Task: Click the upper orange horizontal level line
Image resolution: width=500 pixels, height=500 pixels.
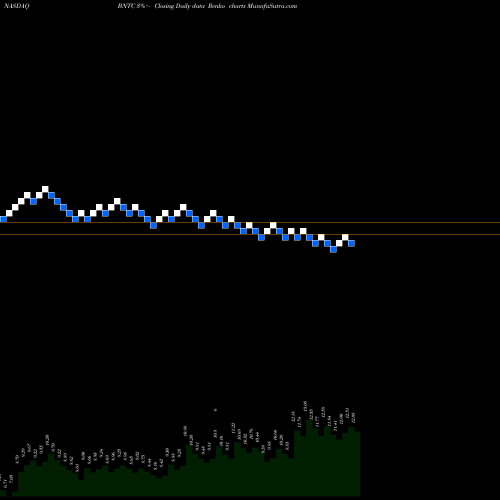Action: (250, 222)
